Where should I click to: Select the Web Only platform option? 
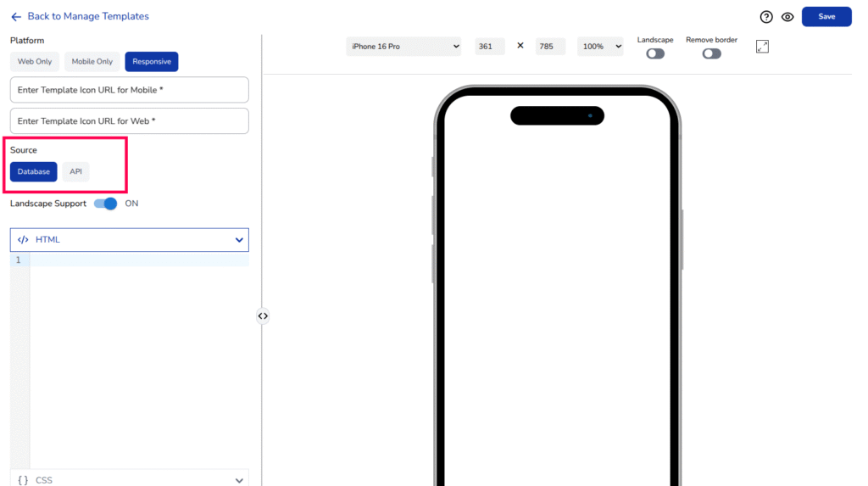pyautogui.click(x=35, y=62)
